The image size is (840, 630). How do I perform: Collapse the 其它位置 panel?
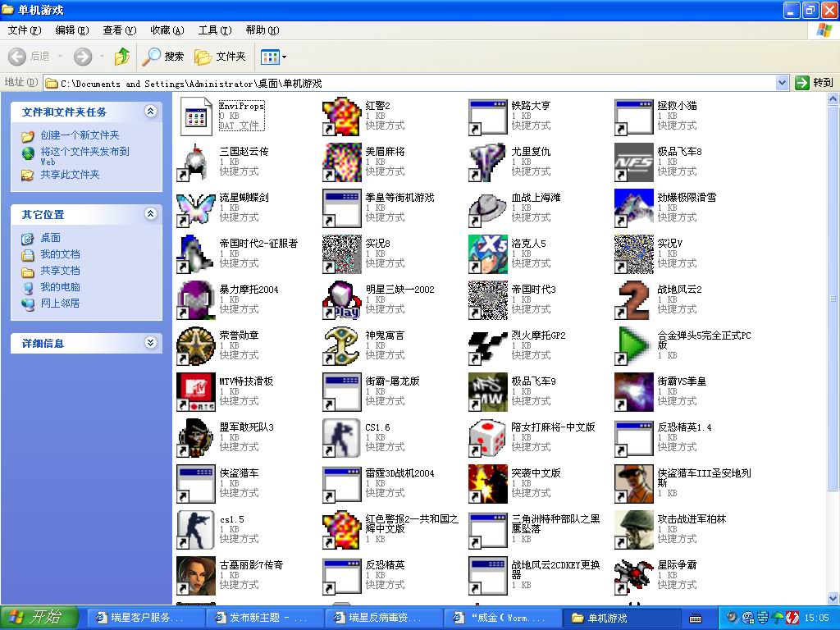pos(151,214)
